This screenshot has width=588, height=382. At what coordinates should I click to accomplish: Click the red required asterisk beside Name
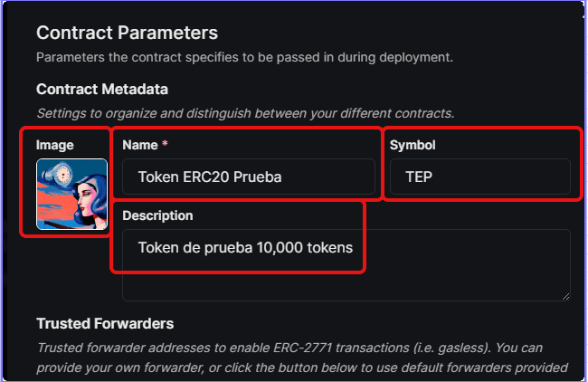pos(165,144)
